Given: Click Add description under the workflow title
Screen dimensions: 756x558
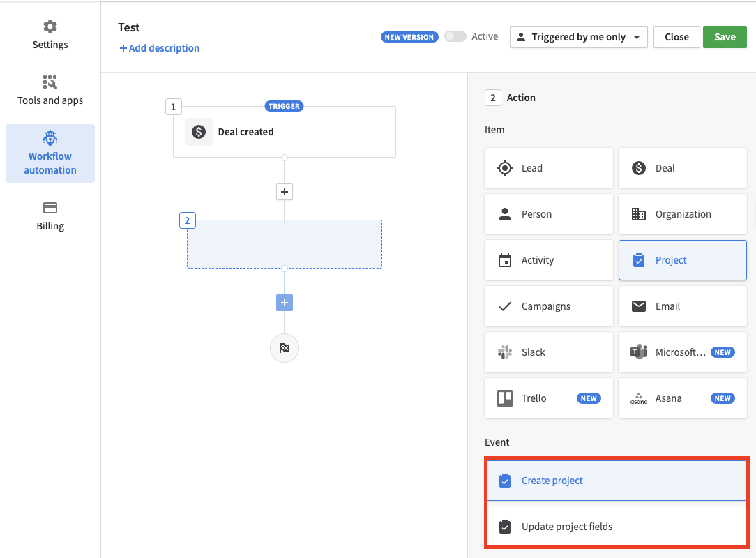Looking at the screenshot, I should click(x=159, y=48).
